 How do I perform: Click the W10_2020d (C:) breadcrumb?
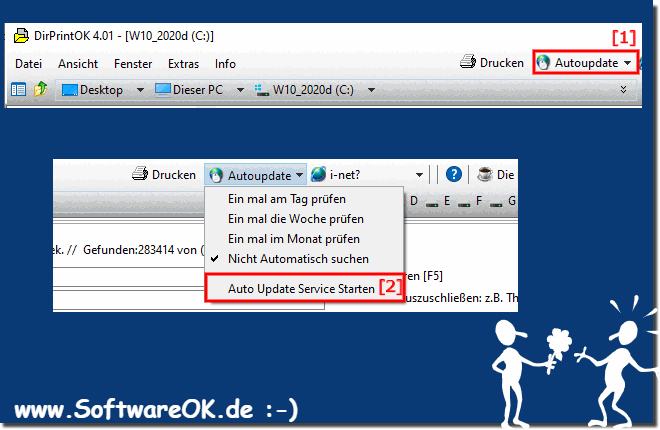(304, 90)
